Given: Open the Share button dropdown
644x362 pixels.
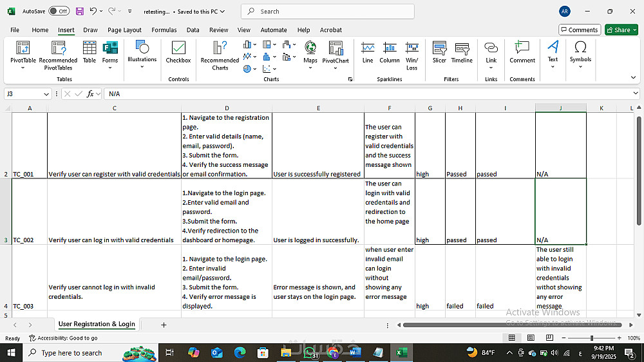Looking at the screenshot, I should (x=635, y=30).
